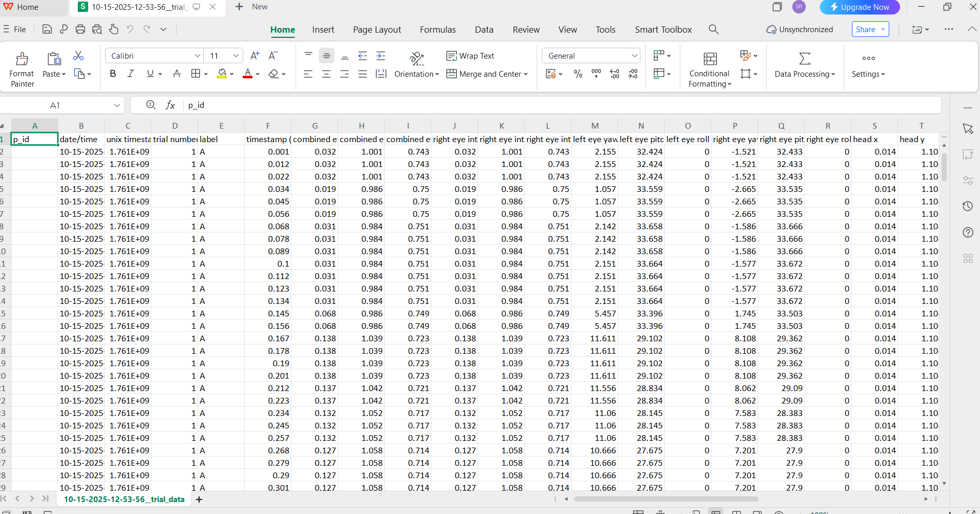Toggle Bold formatting
This screenshot has width=980, height=514.
pyautogui.click(x=113, y=74)
